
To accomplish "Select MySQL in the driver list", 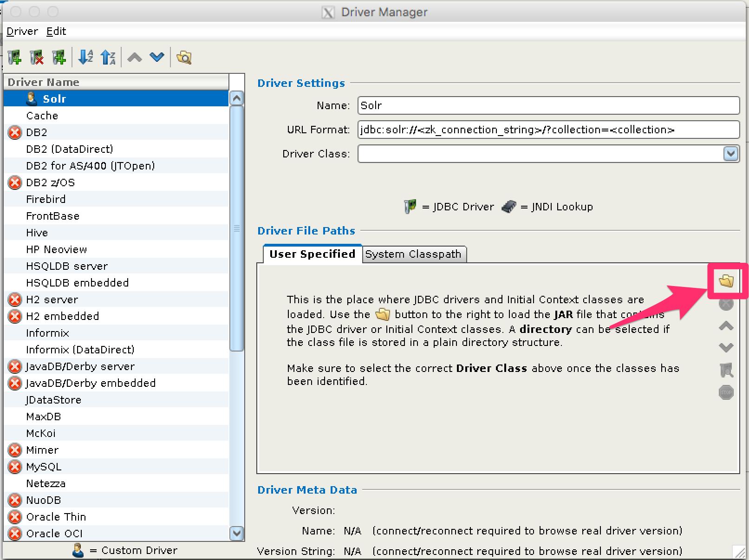I will [x=44, y=467].
